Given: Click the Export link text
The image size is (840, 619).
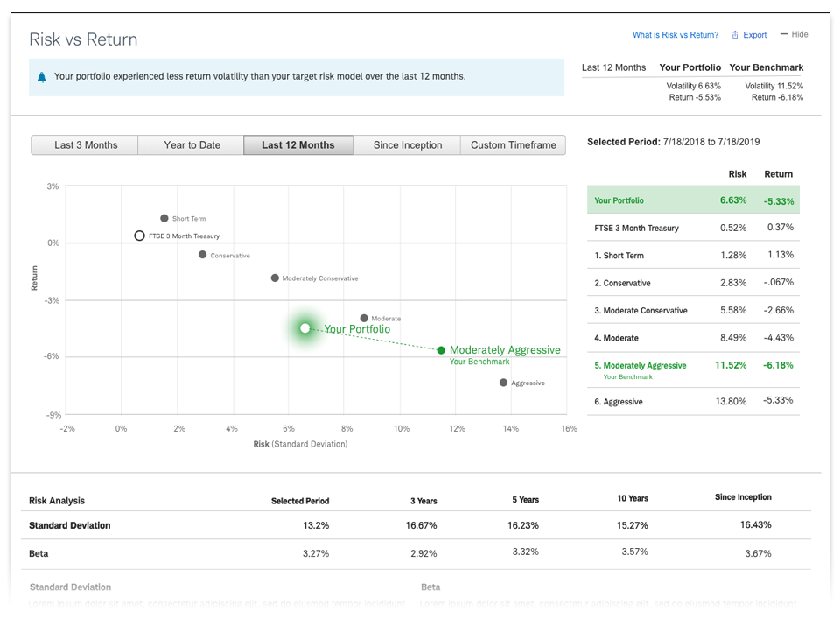Looking at the screenshot, I should click(x=754, y=35).
